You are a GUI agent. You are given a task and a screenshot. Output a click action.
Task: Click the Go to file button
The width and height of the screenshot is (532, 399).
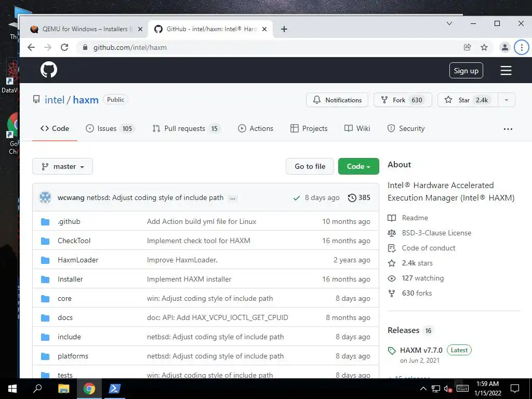pyautogui.click(x=310, y=166)
